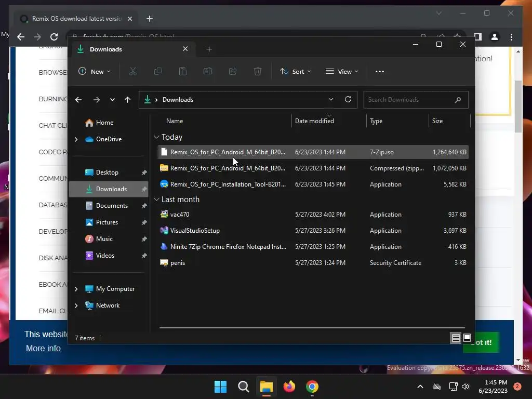Viewport: 532px width, 399px height.
Task: Expand My Computer tree node
Action: (x=76, y=289)
